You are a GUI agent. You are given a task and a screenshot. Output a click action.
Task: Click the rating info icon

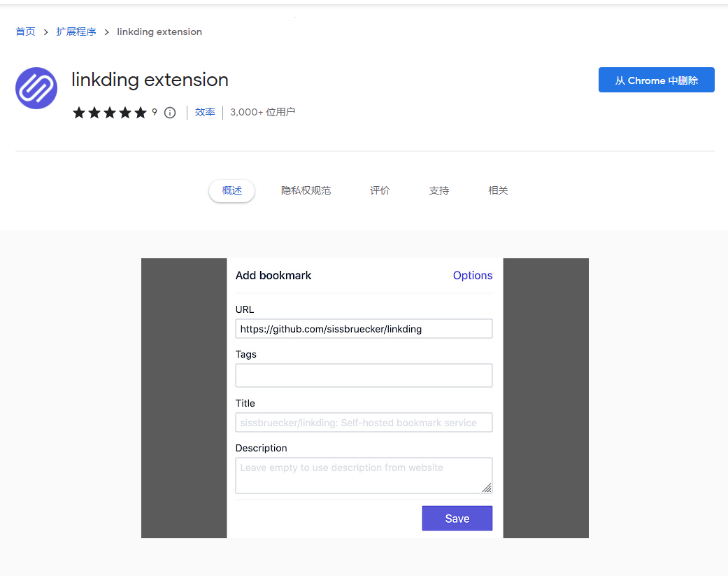(x=170, y=113)
